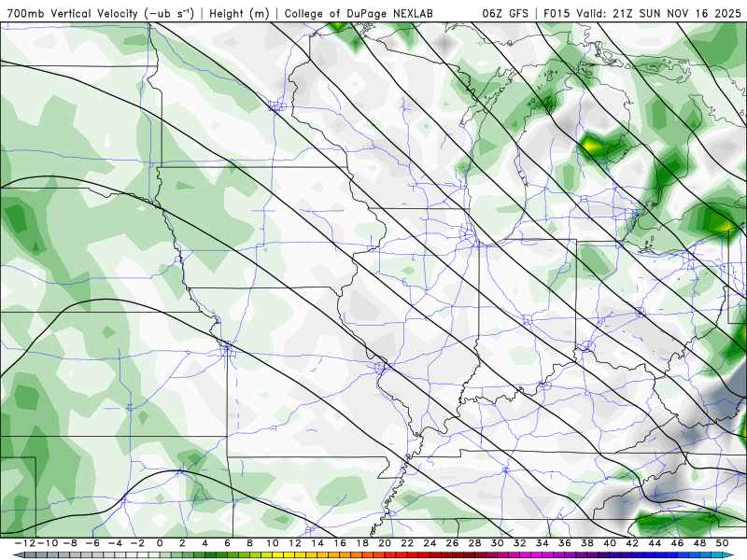Click the "10" color scale label
The image size is (747, 560).
[272, 543]
